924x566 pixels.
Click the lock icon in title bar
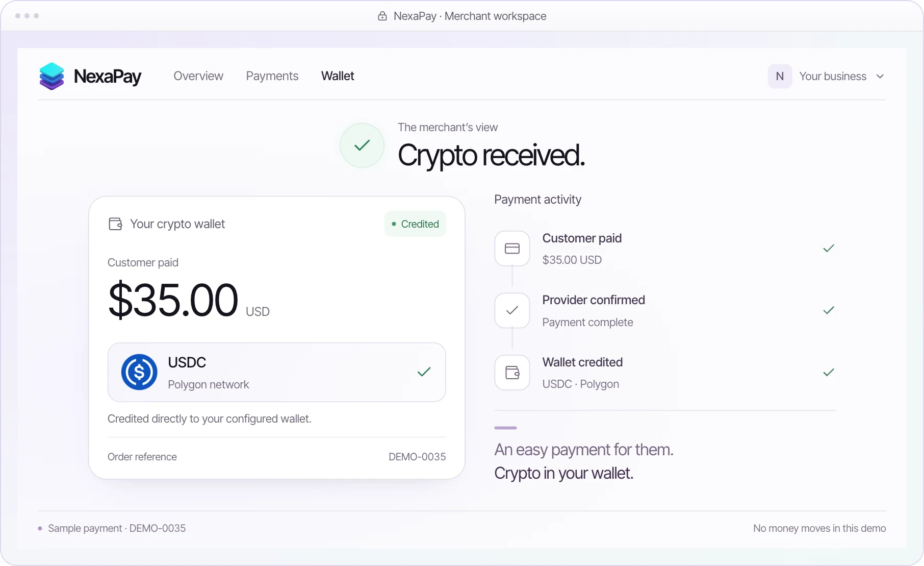coord(382,16)
